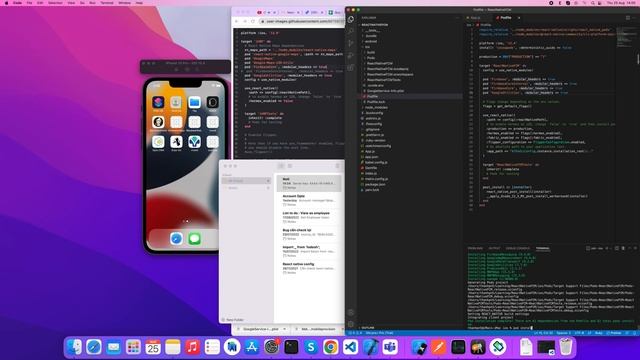Open the Trash in the Dock
The width and height of the screenshot is (640, 360).
[566, 347]
